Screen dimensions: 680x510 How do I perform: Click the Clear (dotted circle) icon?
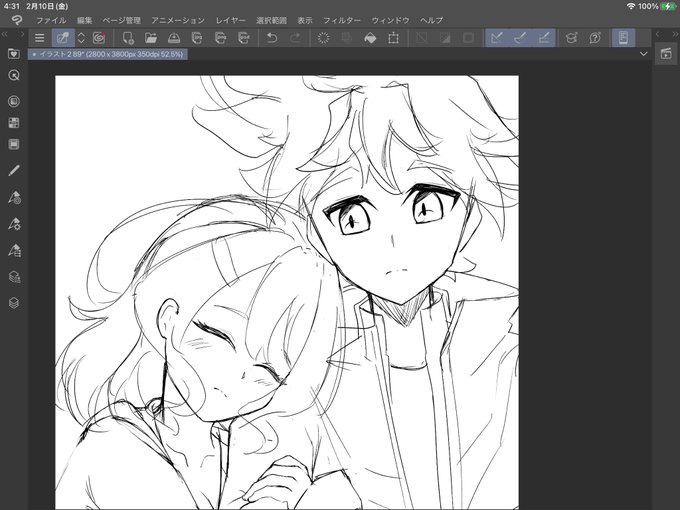324,38
